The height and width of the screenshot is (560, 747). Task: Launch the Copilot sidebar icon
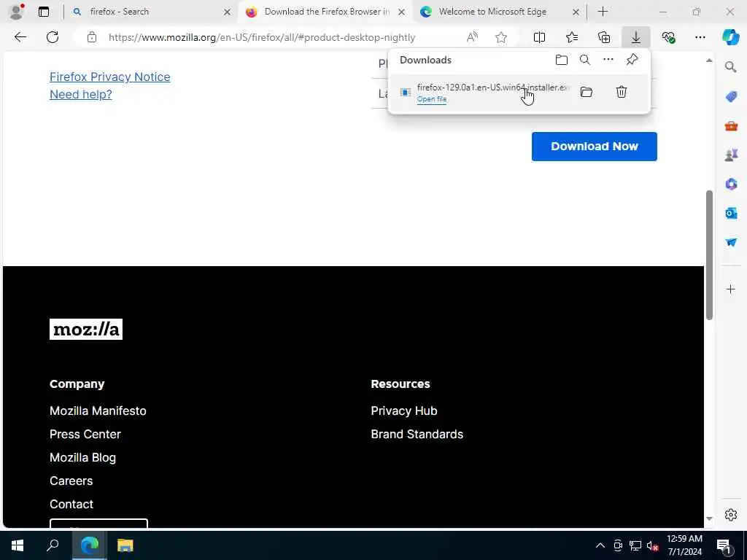coord(730,37)
